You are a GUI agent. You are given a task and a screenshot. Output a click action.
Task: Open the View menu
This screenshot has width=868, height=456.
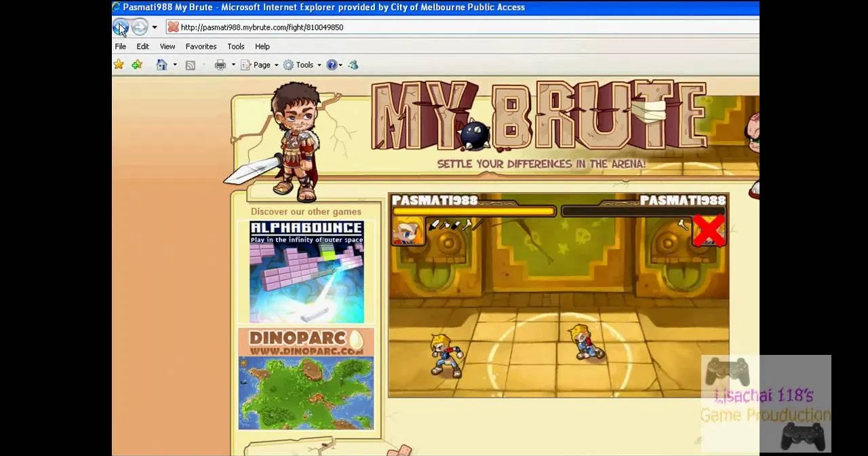[167, 46]
